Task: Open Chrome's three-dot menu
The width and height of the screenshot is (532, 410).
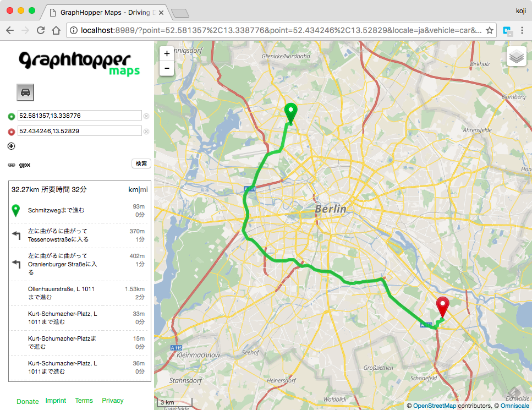Action: 522,30
